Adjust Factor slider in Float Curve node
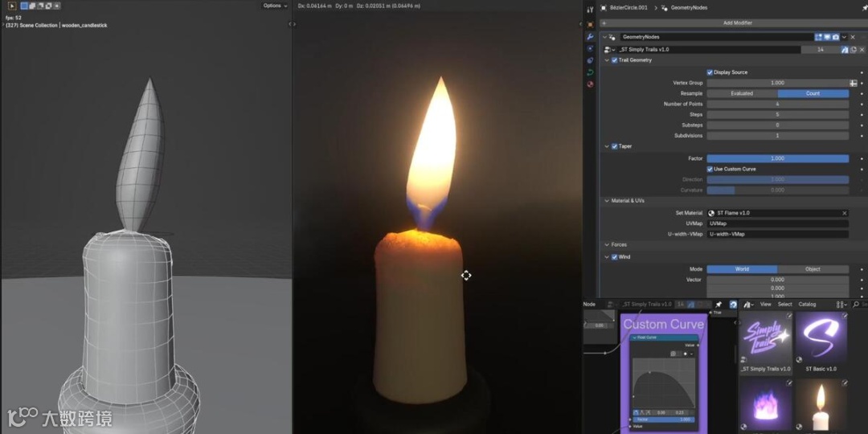 (663, 420)
